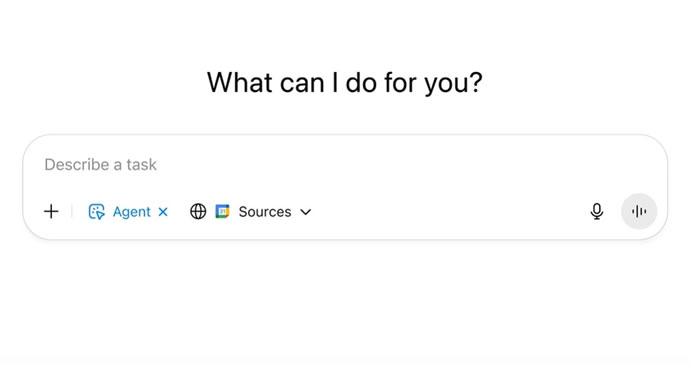The width and height of the screenshot is (690, 365).
Task: Open the add menu via the plus button
Action: [51, 212]
